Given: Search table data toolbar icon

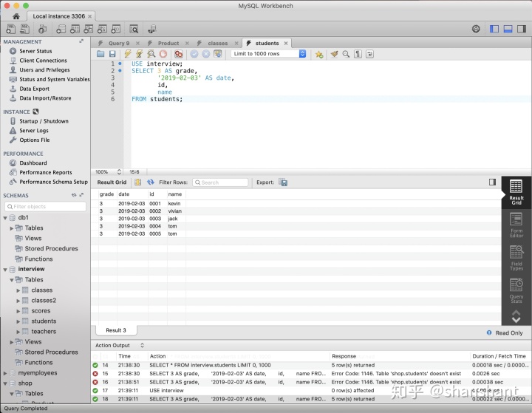Looking at the screenshot, I should point(134,30).
